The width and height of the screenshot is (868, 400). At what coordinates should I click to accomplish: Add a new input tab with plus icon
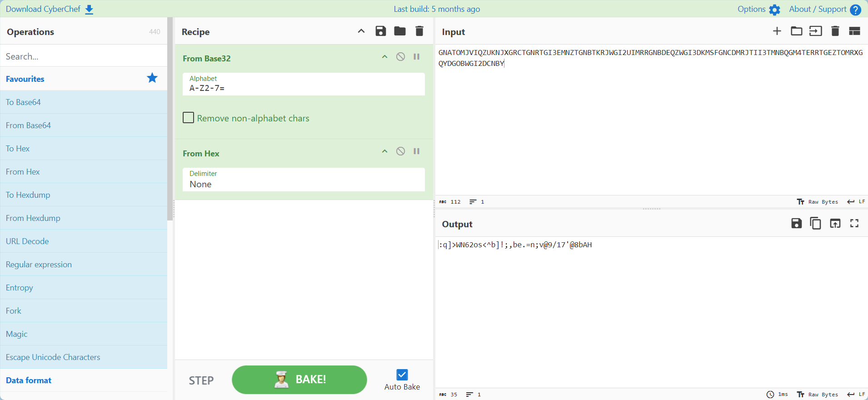pos(777,31)
